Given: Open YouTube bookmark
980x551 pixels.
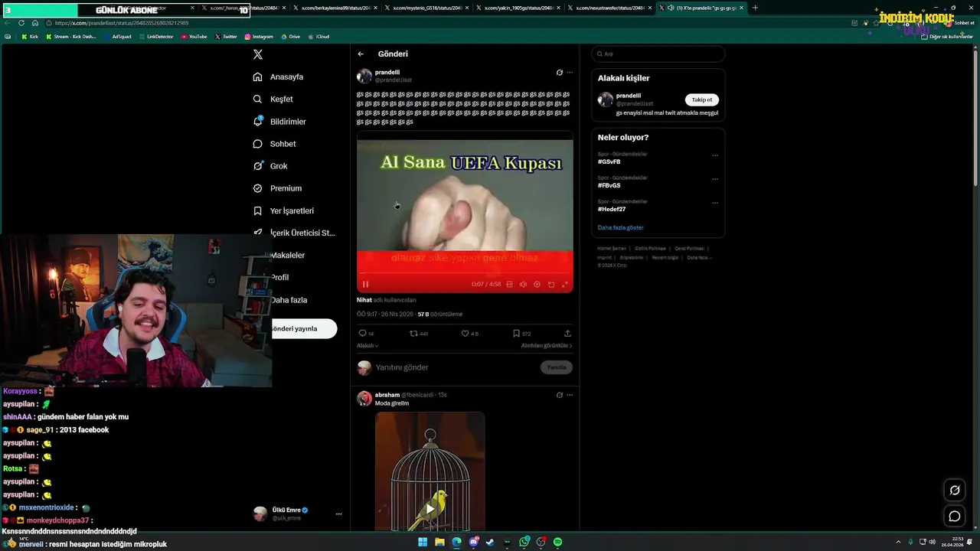Looking at the screenshot, I should [x=194, y=37].
